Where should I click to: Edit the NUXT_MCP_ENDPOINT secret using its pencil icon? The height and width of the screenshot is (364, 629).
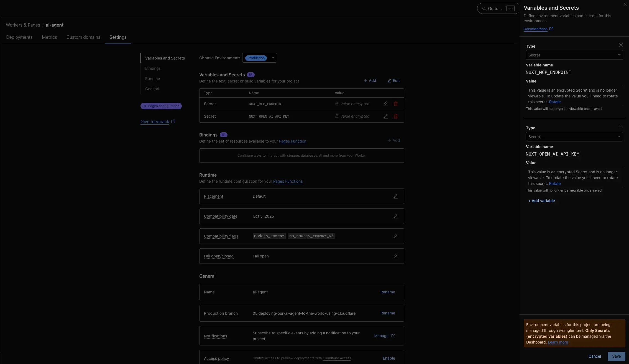point(385,104)
